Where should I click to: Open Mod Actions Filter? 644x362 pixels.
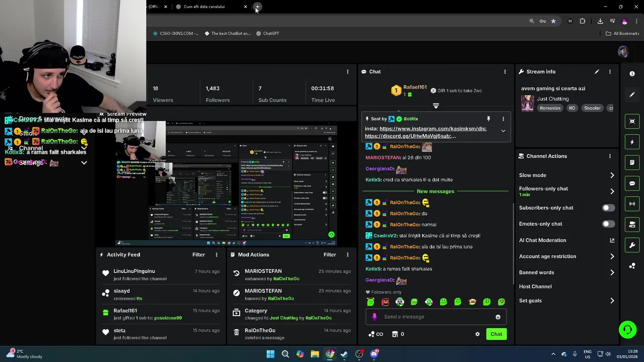(x=330, y=255)
